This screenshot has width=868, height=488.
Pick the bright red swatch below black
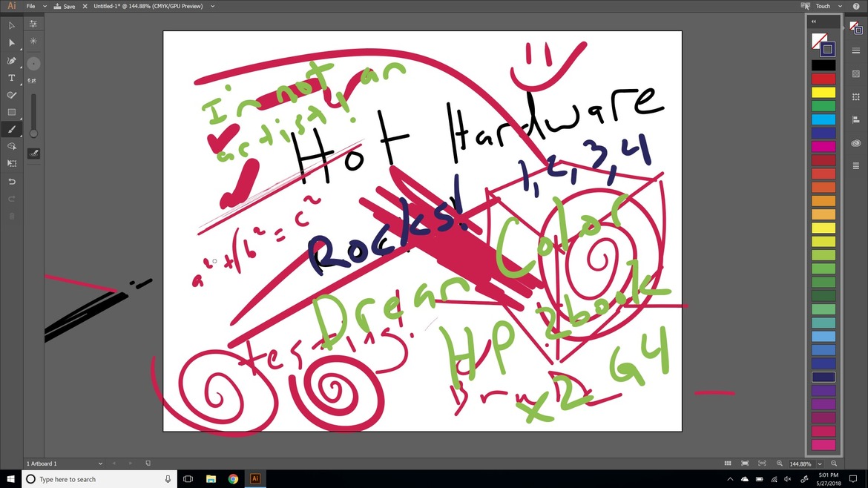(823, 79)
